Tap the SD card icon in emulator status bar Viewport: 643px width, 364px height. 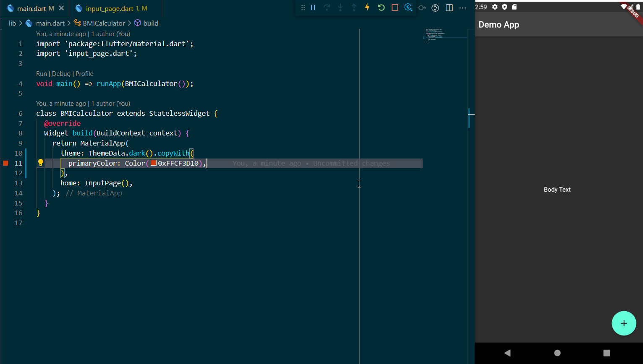point(514,7)
